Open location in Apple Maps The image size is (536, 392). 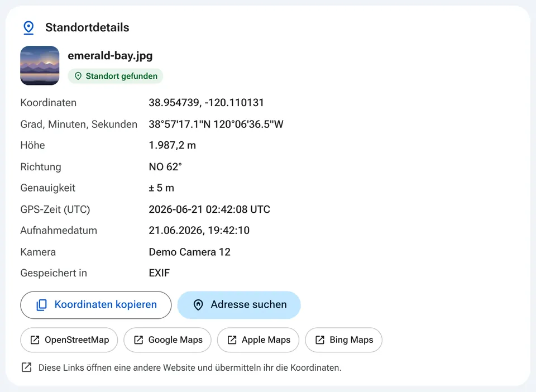pyautogui.click(x=258, y=340)
